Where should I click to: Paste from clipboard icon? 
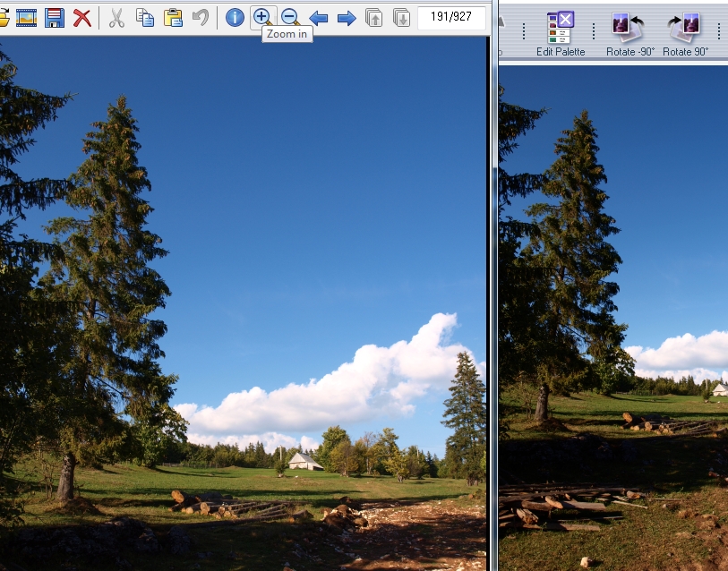pos(173,18)
